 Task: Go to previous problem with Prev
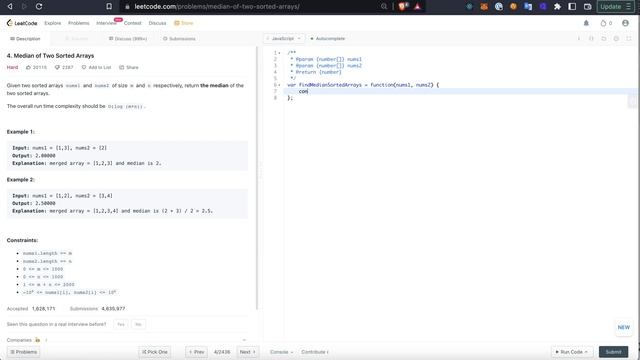click(x=196, y=352)
